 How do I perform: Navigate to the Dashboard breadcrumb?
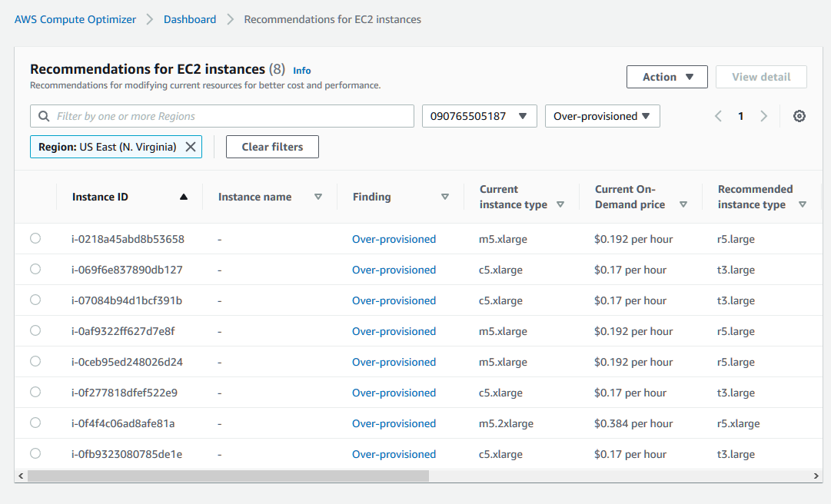pos(190,18)
